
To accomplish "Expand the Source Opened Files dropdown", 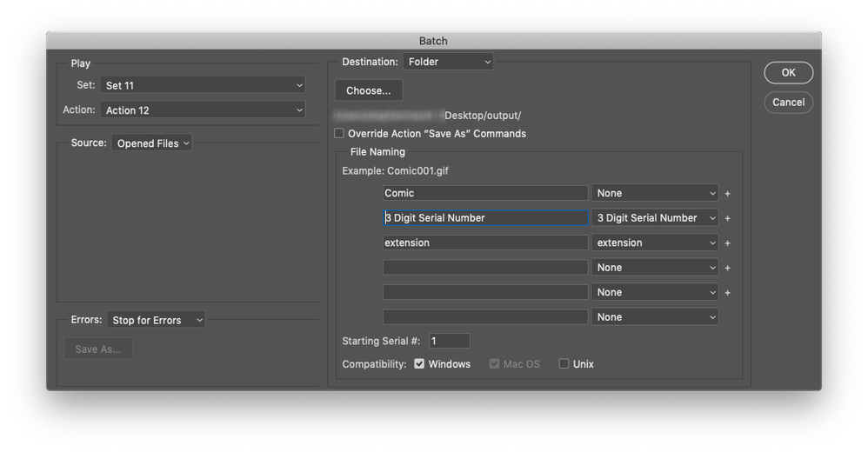I will (x=151, y=143).
